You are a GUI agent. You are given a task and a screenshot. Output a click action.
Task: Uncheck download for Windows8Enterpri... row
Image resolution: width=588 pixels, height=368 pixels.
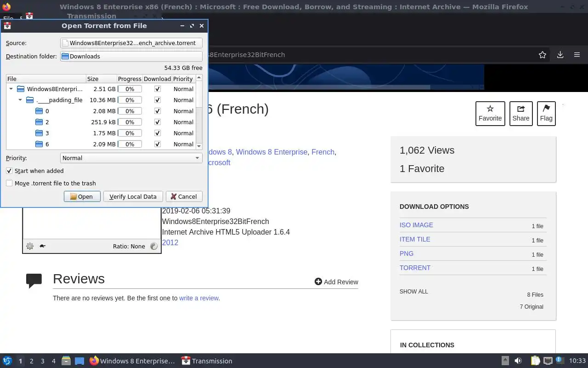[x=158, y=89]
